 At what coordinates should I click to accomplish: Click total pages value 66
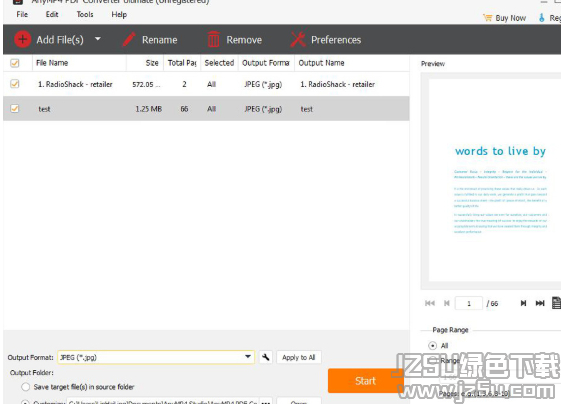tap(184, 109)
